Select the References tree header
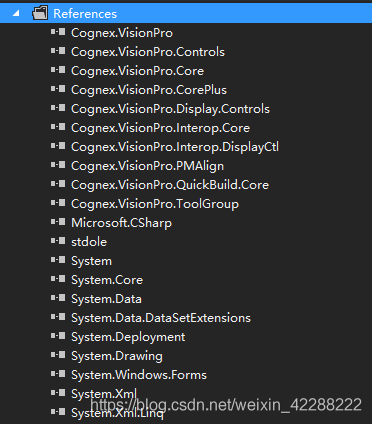The height and width of the screenshot is (424, 372). click(186, 13)
